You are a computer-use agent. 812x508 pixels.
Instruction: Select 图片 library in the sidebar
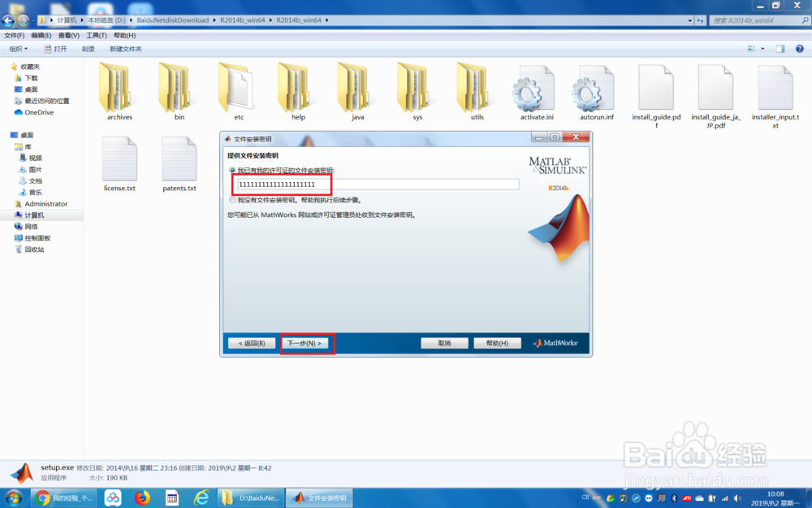tap(31, 169)
